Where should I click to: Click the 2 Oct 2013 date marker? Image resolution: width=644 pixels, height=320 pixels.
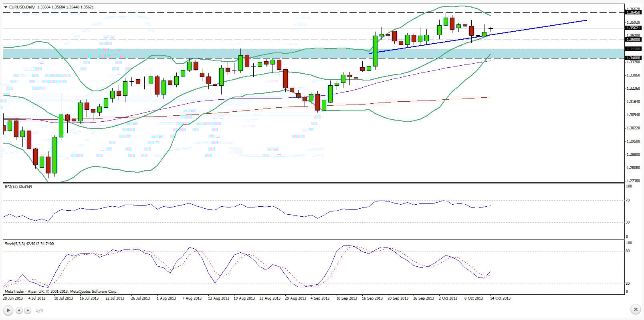coord(448,298)
